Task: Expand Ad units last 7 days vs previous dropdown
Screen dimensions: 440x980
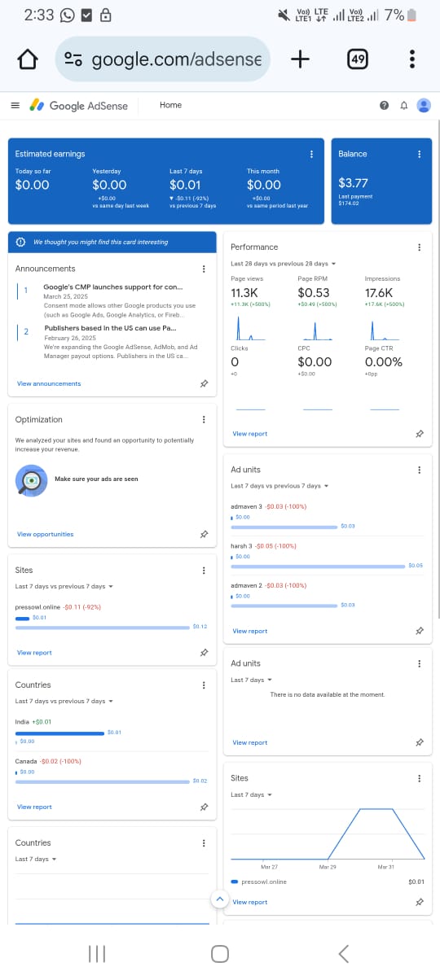Action: pos(279,486)
